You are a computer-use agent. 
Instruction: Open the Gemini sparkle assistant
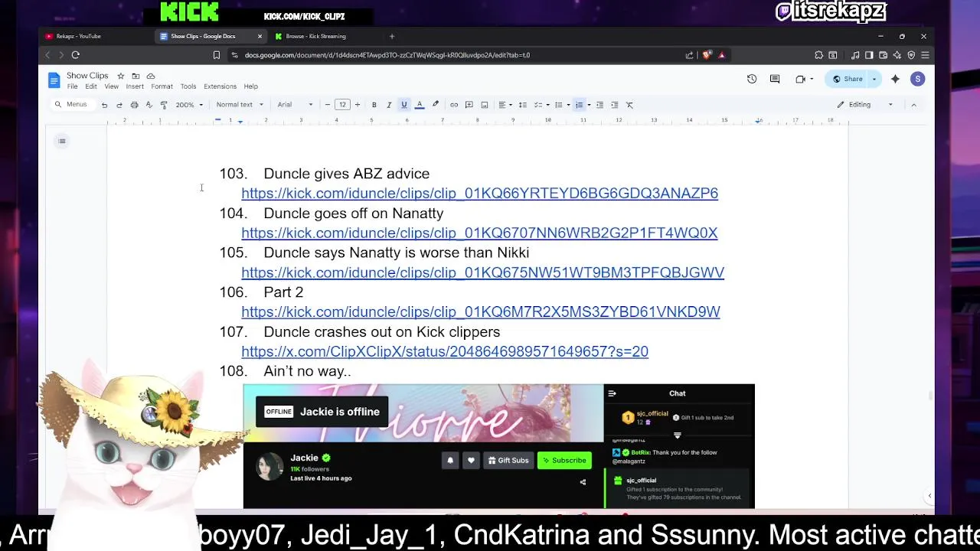point(895,79)
